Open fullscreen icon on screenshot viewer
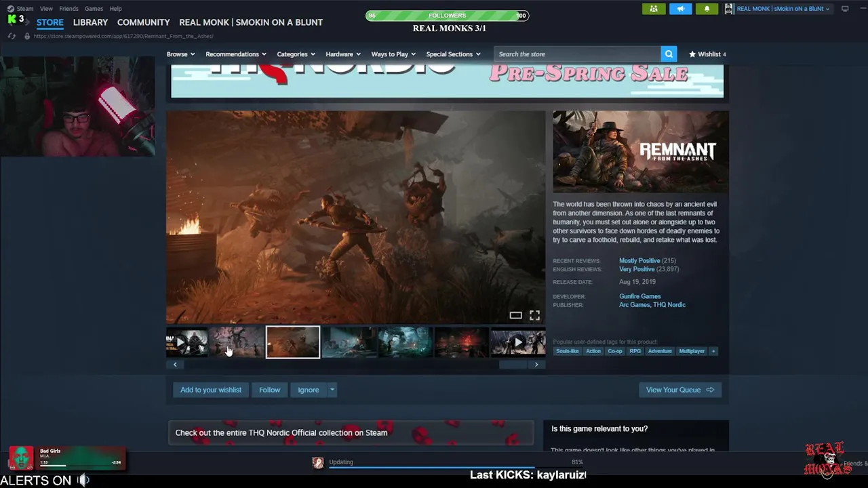Viewport: 868px width, 488px height. (x=534, y=315)
